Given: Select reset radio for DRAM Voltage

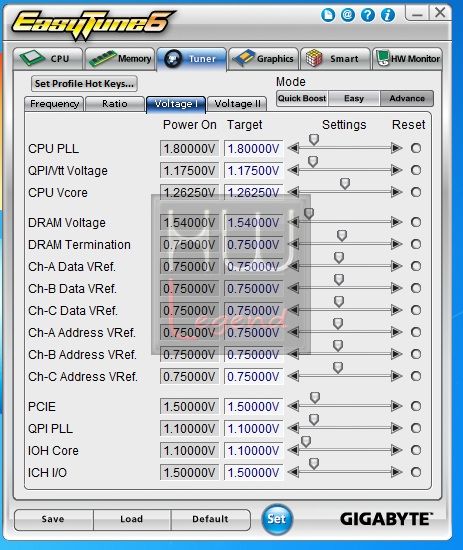Looking at the screenshot, I should [x=416, y=222].
